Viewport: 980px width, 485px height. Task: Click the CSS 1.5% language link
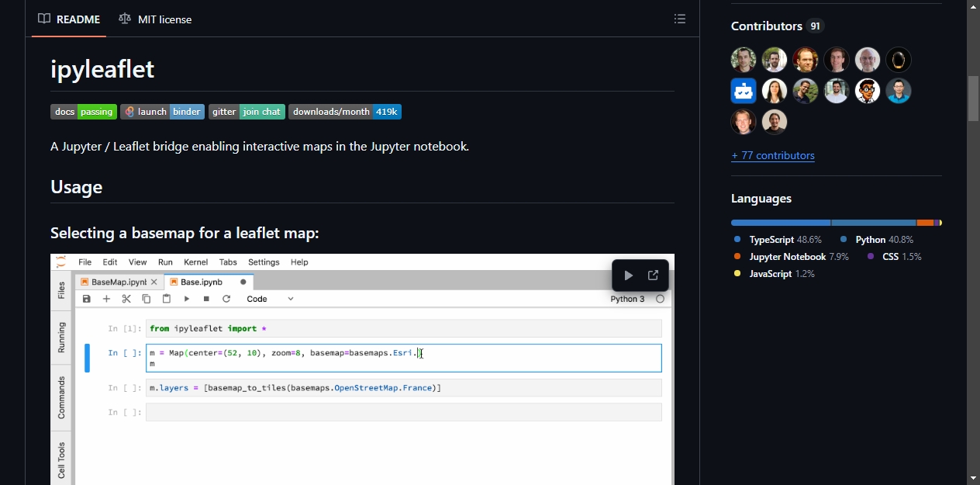(894, 257)
